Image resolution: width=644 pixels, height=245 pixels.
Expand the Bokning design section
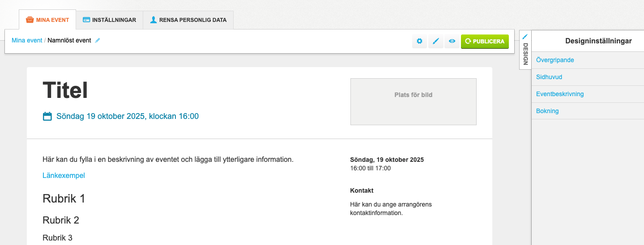point(547,111)
